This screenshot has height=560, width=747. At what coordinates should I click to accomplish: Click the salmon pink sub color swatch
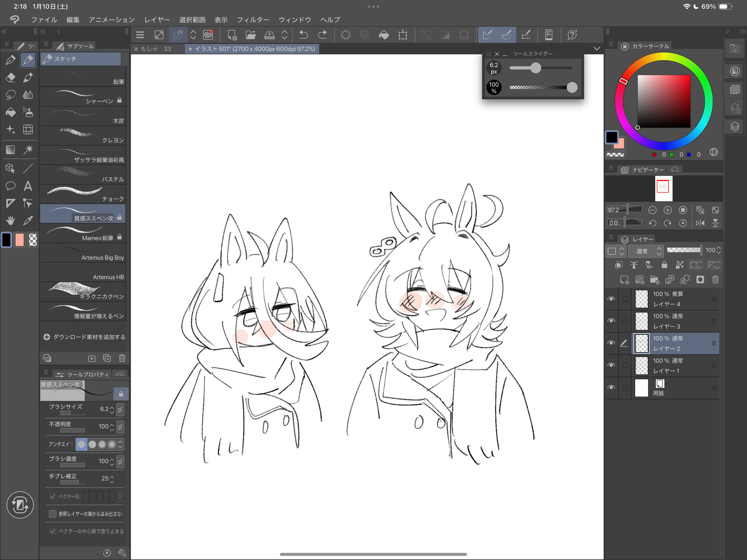pyautogui.click(x=19, y=240)
